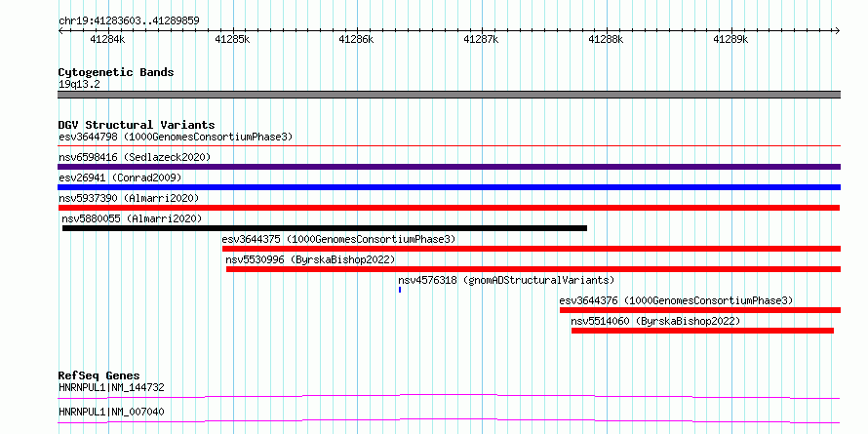The height and width of the screenshot is (434, 868).
Task: Click the 19q13.2 band label
Action: pyautogui.click(x=79, y=85)
